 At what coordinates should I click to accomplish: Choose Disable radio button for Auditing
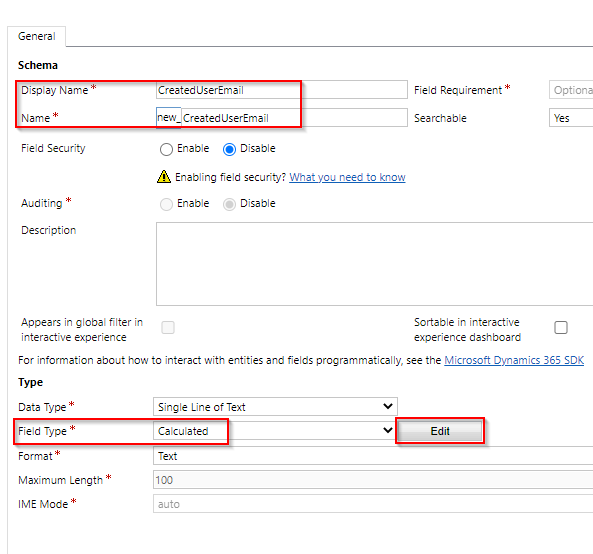pyautogui.click(x=229, y=204)
